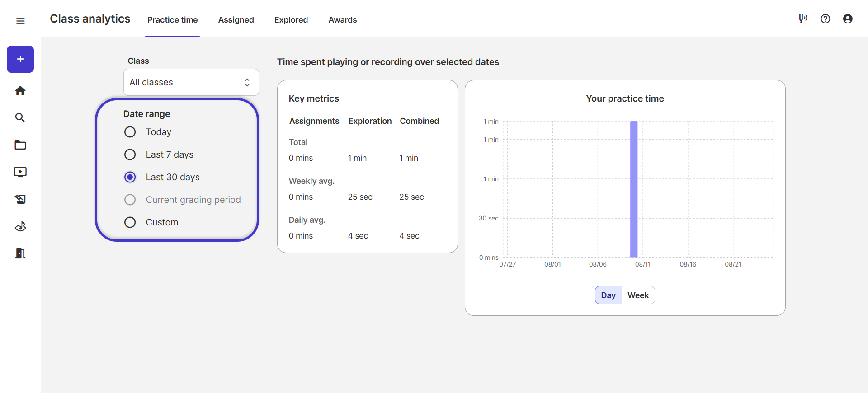Click the Weekly avg. Exploration value 25 sec

(360, 197)
